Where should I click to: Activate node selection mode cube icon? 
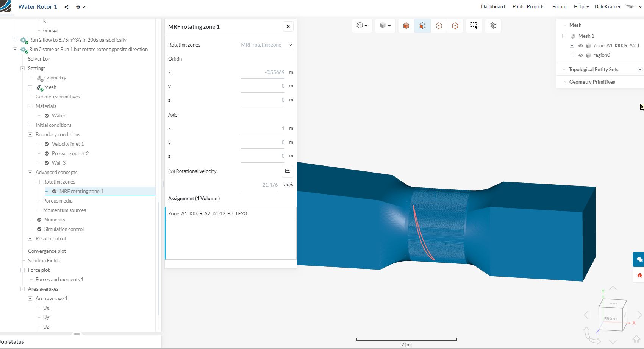click(x=455, y=26)
